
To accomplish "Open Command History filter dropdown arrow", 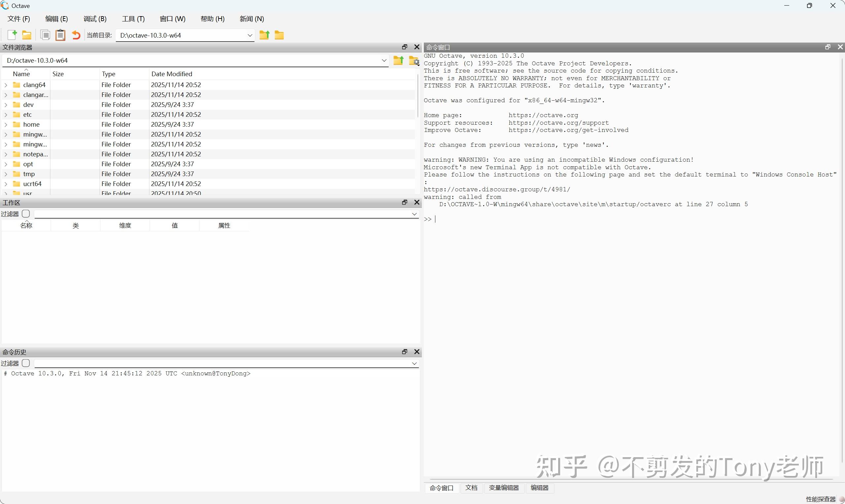I will point(414,363).
